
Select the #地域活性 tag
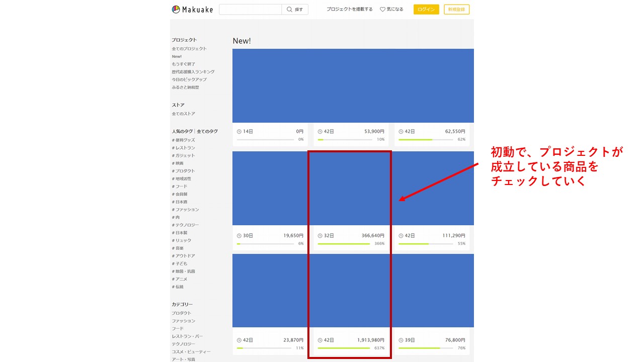[182, 179]
